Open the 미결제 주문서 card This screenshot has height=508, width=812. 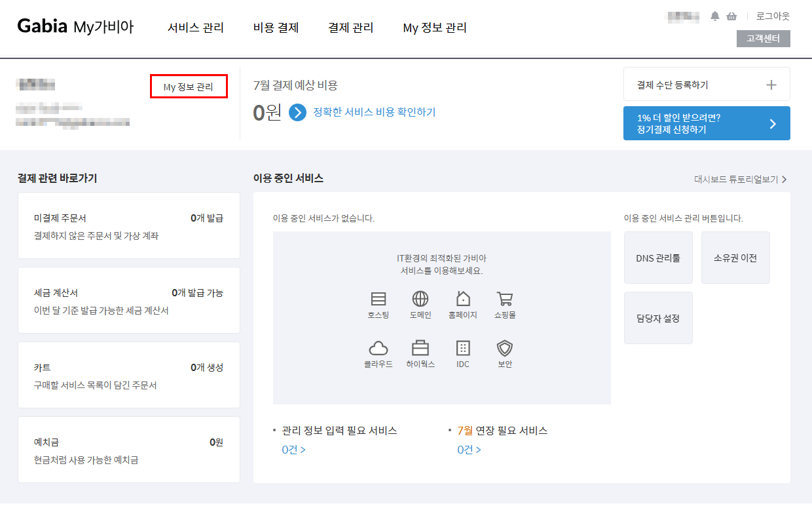128,226
